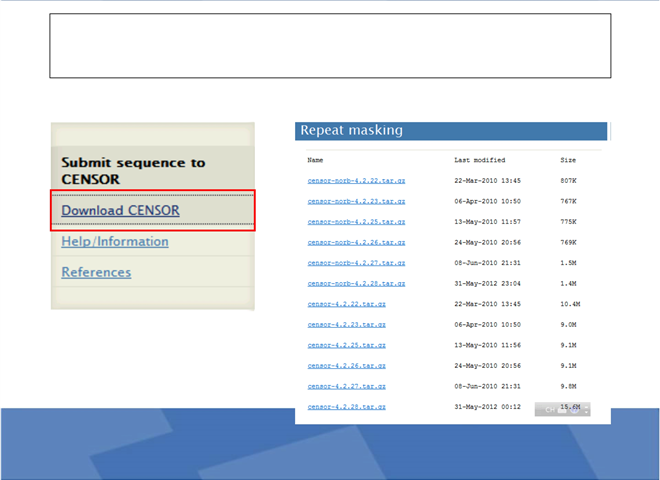This screenshot has height=480, width=660.
Task: Click the 9.8M size value
Action: tap(568, 386)
